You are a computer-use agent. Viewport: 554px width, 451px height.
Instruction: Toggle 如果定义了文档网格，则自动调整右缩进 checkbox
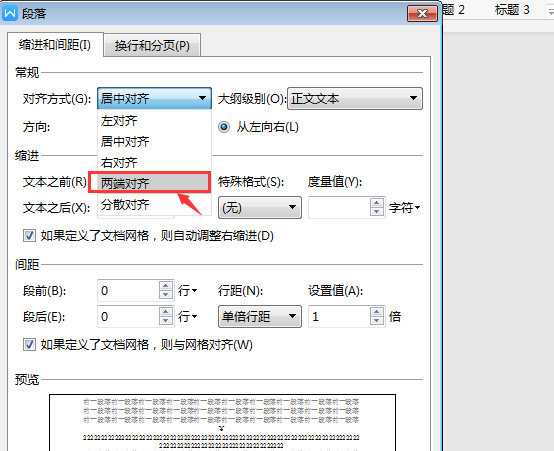pos(29,236)
